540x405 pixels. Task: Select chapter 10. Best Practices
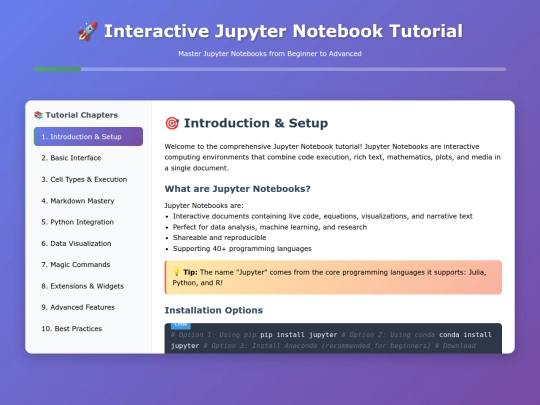(89, 329)
